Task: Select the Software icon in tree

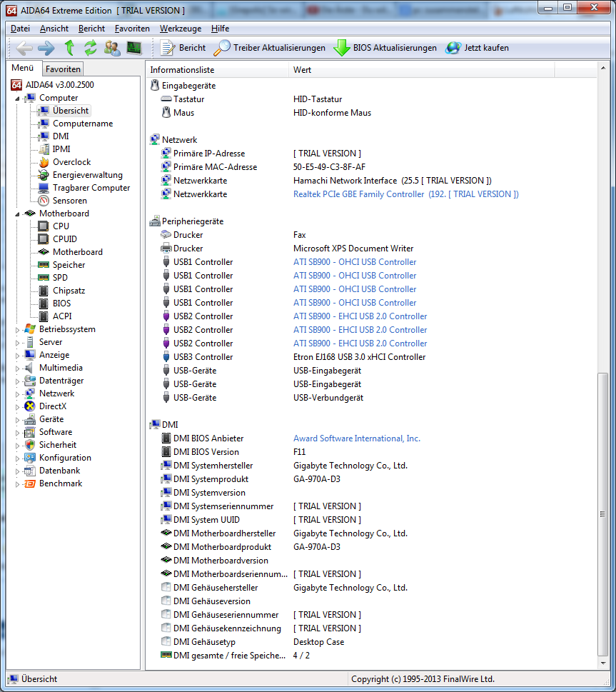Action: point(30,432)
